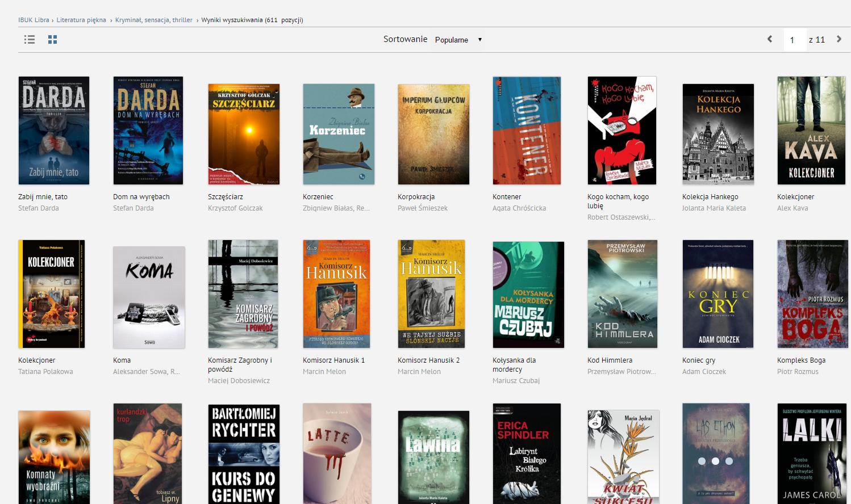Click title link Szczęściarz
Image resolution: width=851 pixels, height=504 pixels.
coord(226,197)
